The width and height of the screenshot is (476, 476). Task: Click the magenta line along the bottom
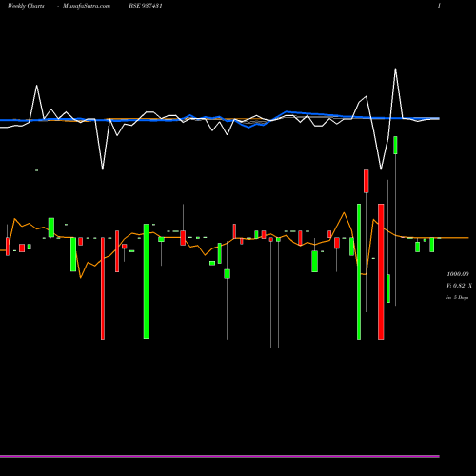coord(220,456)
